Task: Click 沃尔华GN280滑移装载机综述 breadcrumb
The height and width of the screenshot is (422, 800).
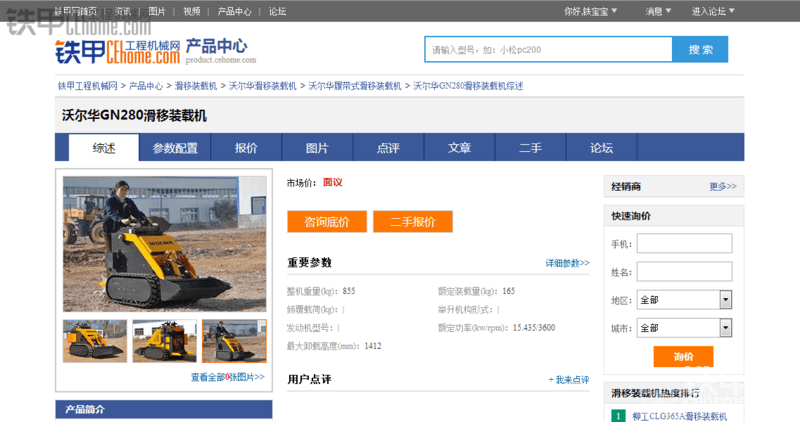Action: pos(468,86)
